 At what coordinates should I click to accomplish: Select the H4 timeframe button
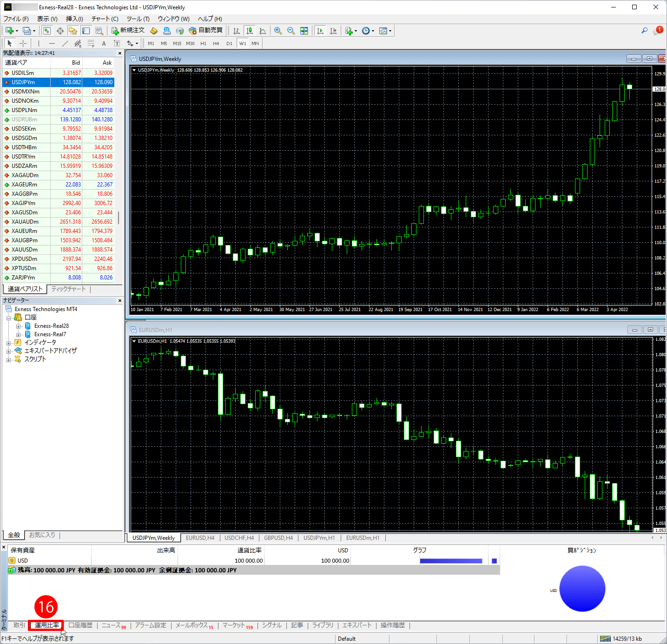point(216,43)
